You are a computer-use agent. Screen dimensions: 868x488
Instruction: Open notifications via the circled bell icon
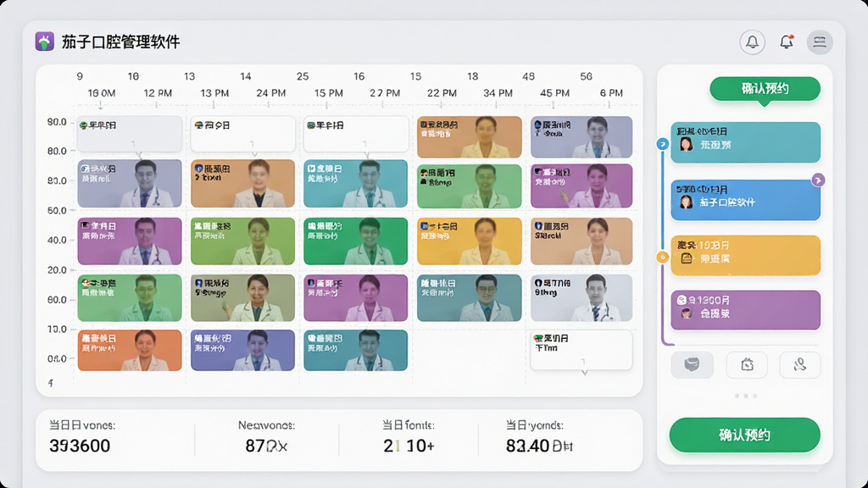point(753,42)
